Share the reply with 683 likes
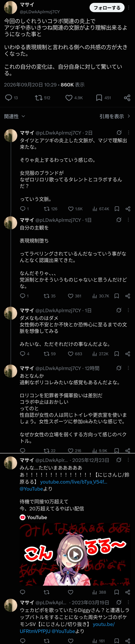 (x=127, y=354)
